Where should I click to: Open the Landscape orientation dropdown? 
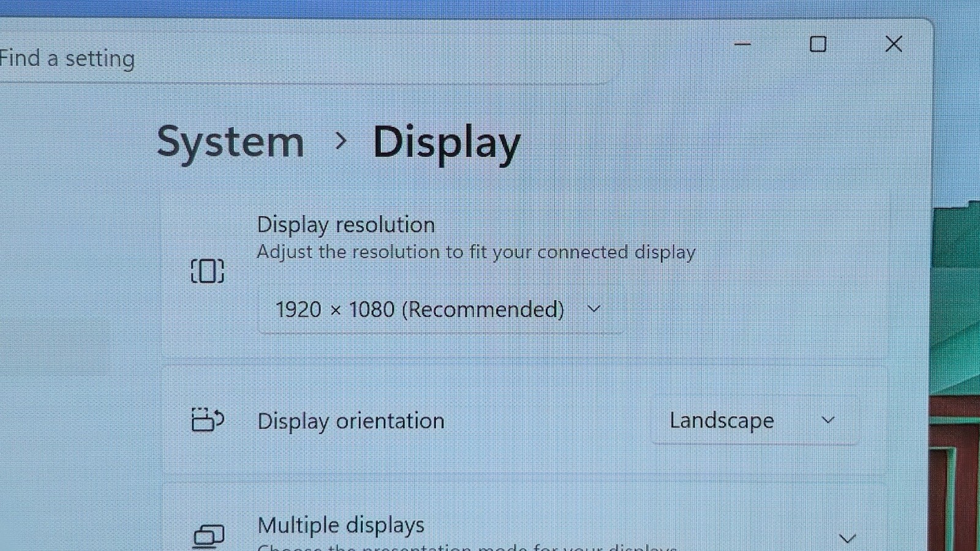click(x=755, y=421)
